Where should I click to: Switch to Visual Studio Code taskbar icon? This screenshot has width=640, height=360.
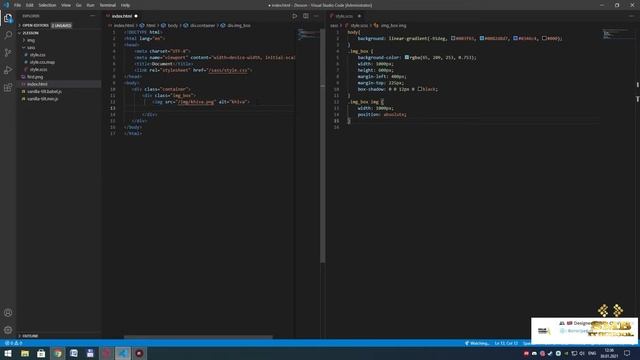point(123,353)
